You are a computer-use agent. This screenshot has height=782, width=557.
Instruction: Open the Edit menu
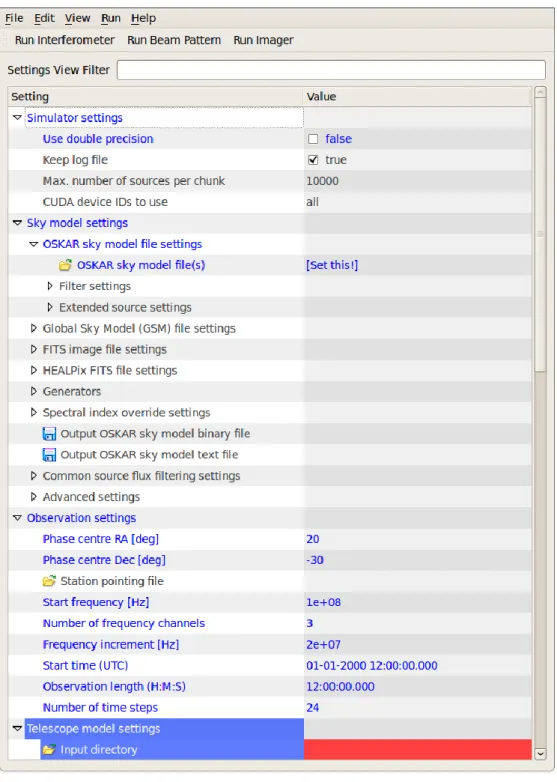44,18
